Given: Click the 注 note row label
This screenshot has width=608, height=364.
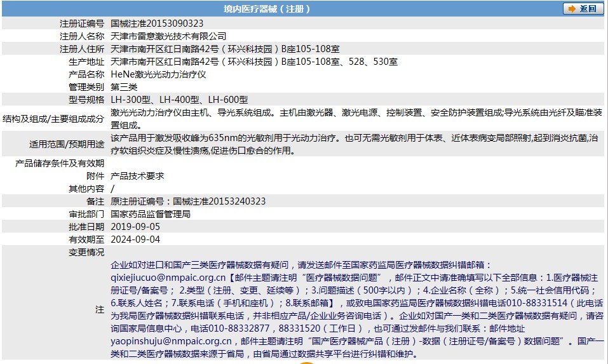Looking at the screenshot, I should (x=100, y=309).
